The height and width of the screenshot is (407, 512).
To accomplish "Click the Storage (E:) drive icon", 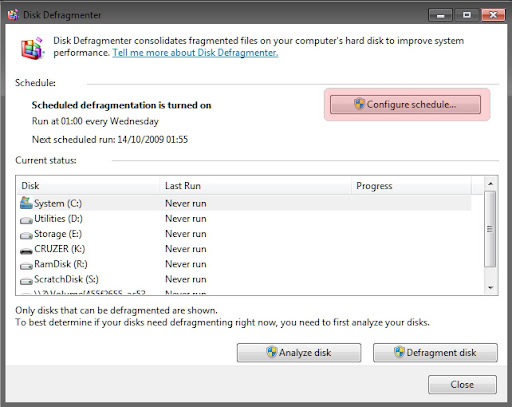I will pos(26,235).
